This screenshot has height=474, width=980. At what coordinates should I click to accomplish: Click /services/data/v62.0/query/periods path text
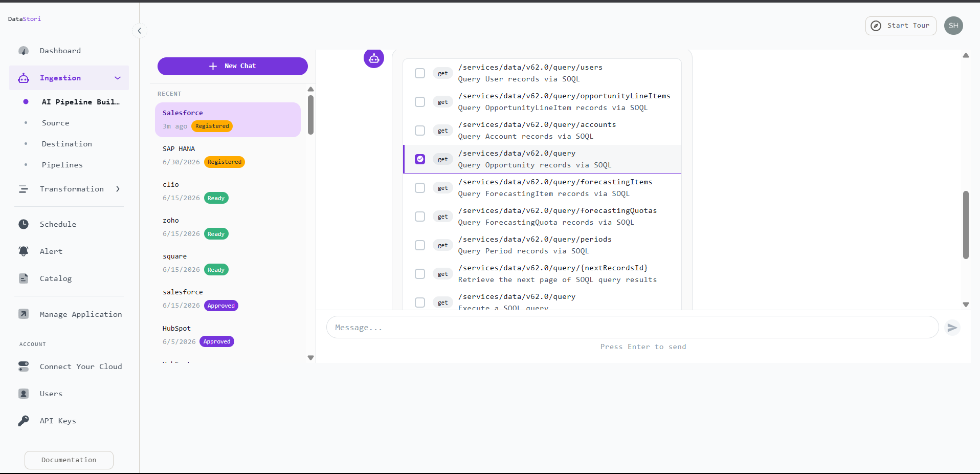(535, 240)
